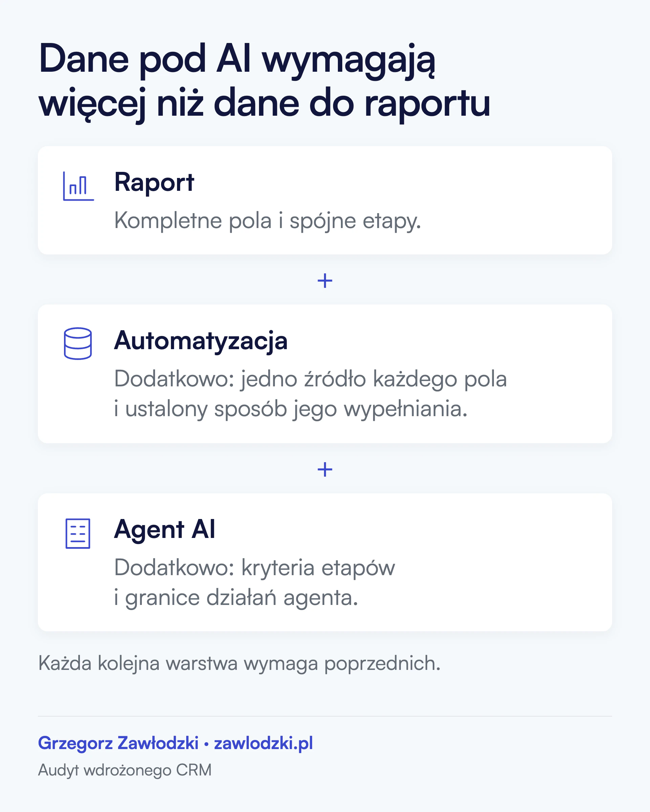Click the caption 'Audyt wdrożonego CRM'

(x=125, y=770)
